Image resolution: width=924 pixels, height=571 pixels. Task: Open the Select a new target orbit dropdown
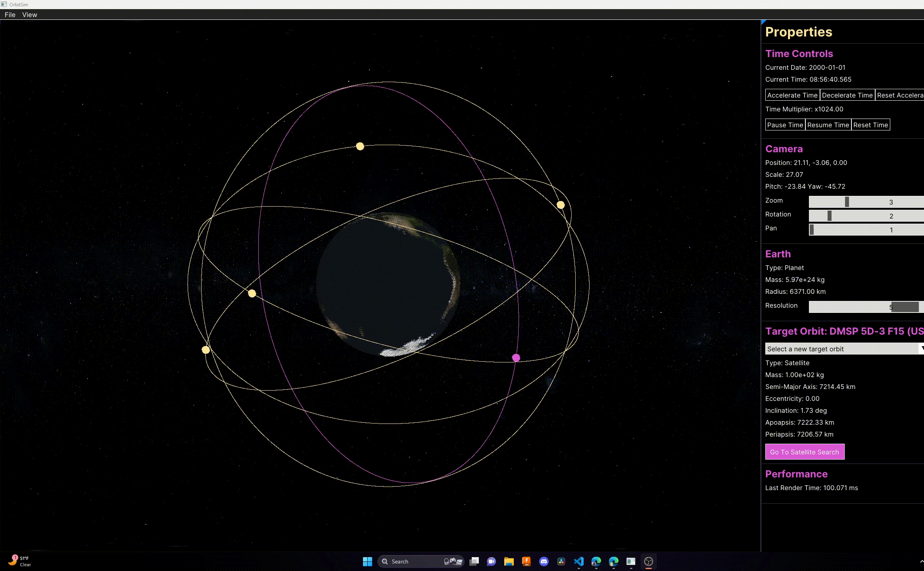(841, 349)
